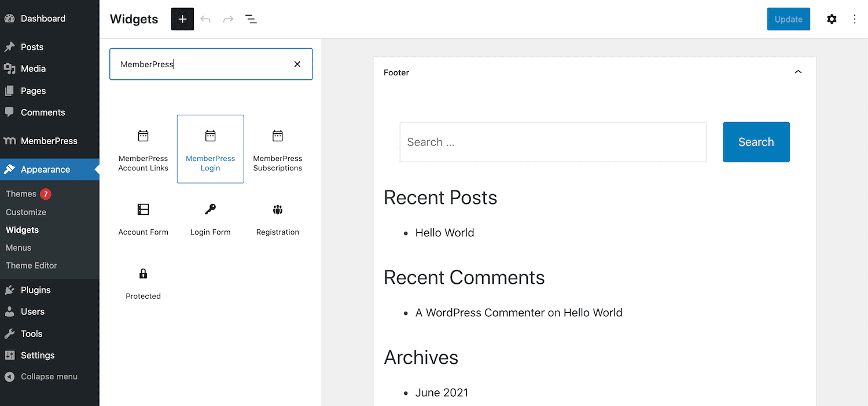
Task: Click the undo arrow icon
Action: (x=205, y=19)
